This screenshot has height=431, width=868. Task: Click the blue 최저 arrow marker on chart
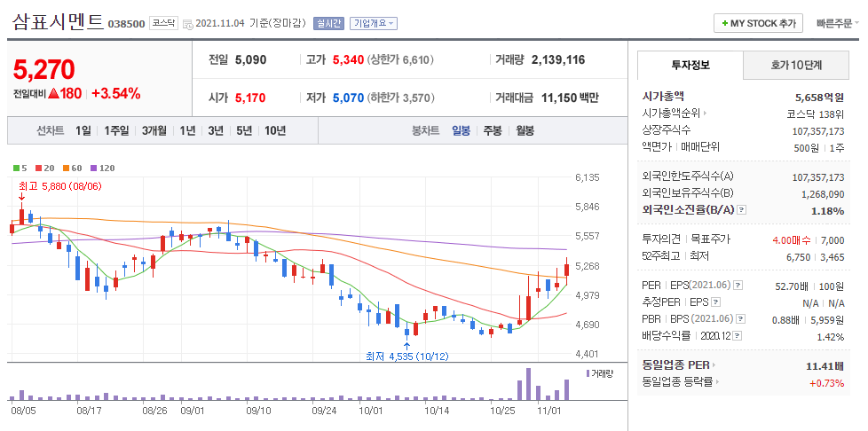(406, 347)
